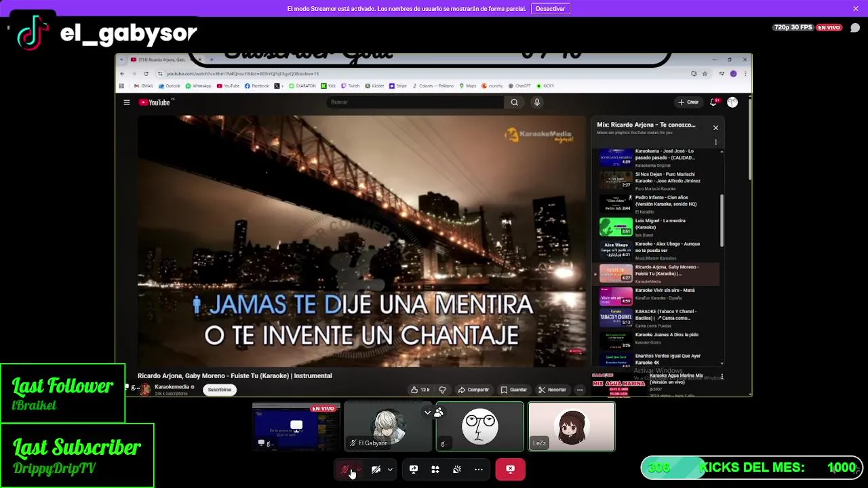Screen dimensions: 868x488
Task: Open playlist panel three-dot options
Action: [x=715, y=142]
